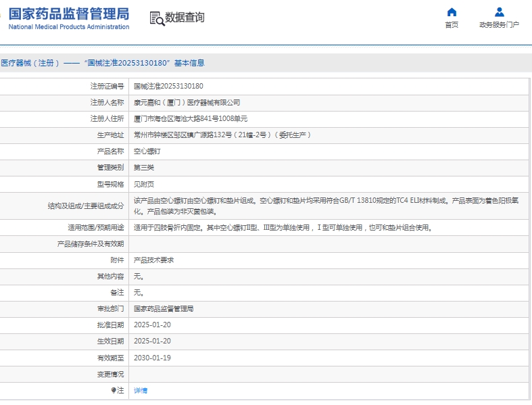Click product name value 空心螺钉
Screen dimensions: 532x405
pyautogui.click(x=147, y=151)
